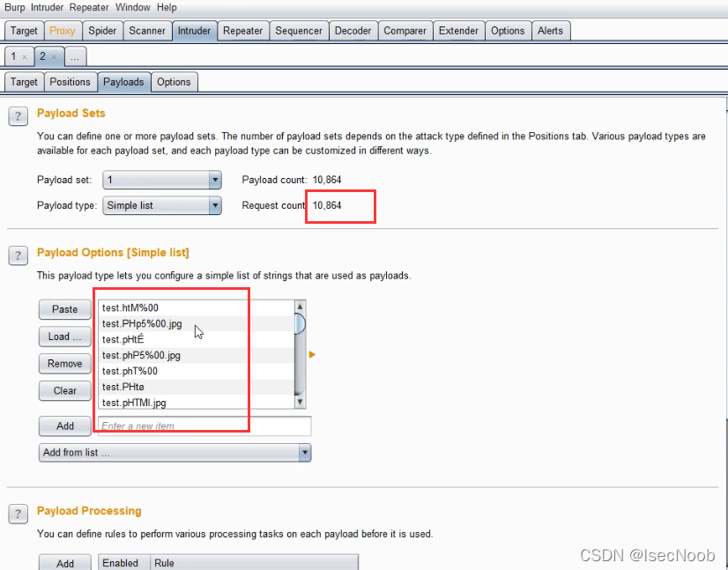This screenshot has height=570, width=728.
Task: Click the Remove button
Action: pos(65,364)
